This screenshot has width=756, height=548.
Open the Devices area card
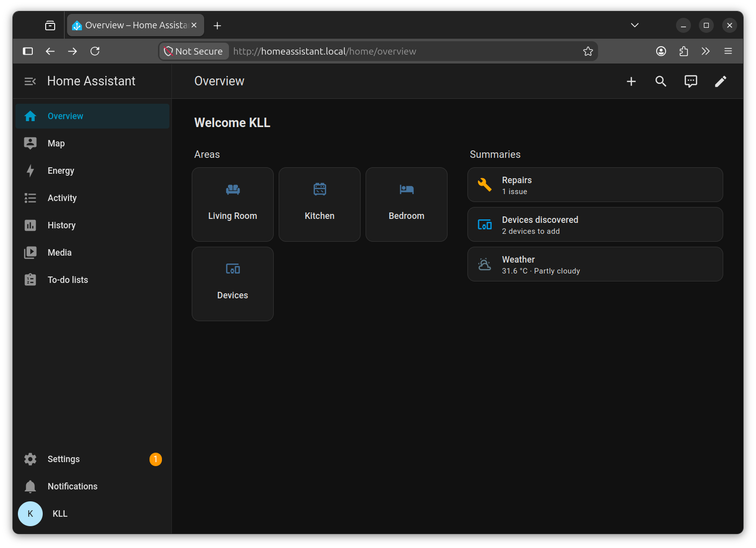tap(232, 284)
